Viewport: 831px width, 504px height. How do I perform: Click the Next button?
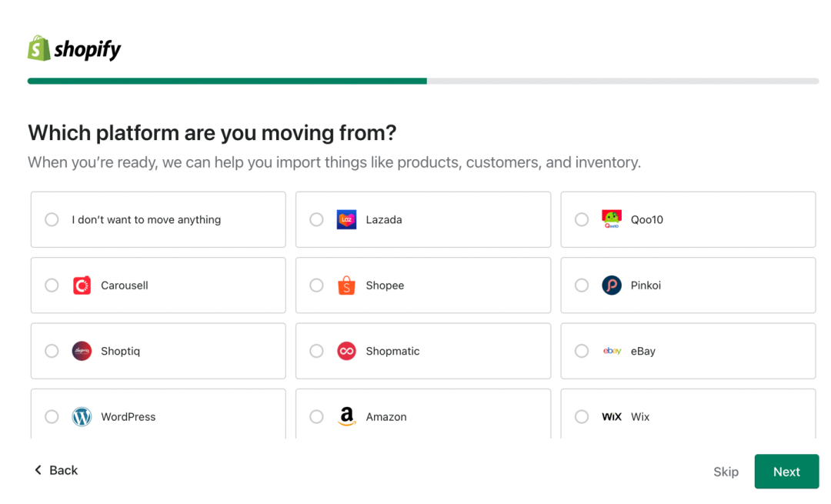coord(786,471)
